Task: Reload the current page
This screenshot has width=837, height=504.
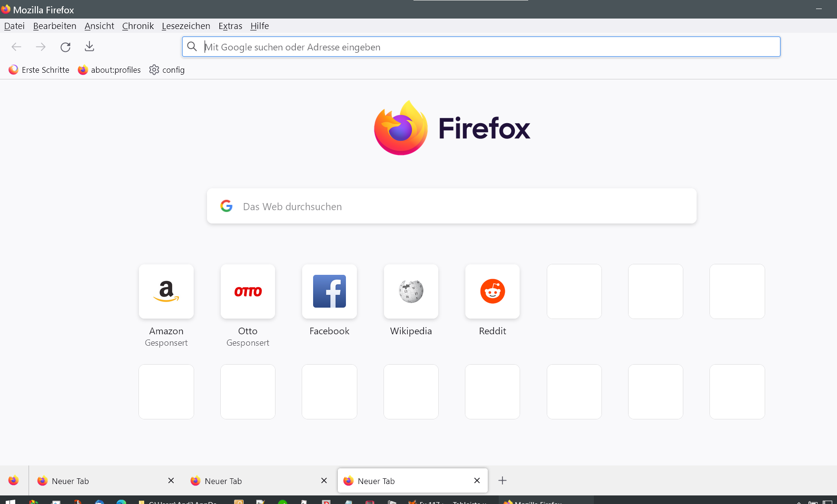Action: coord(66,47)
